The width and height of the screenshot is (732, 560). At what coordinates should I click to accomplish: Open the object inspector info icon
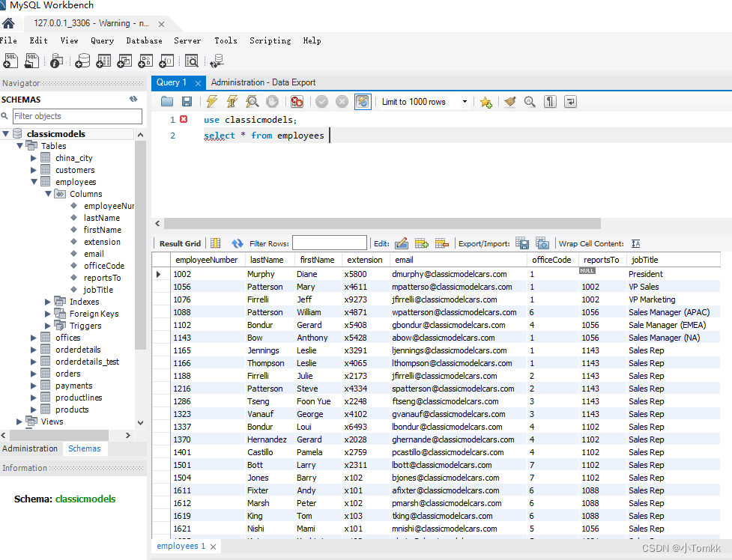[x=56, y=61]
